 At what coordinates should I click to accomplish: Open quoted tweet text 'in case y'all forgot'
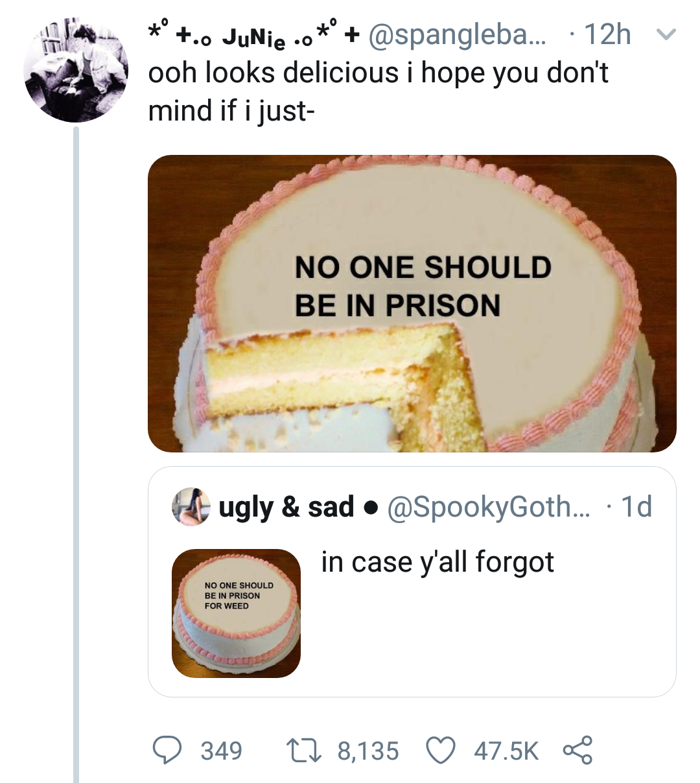pyautogui.click(x=437, y=562)
